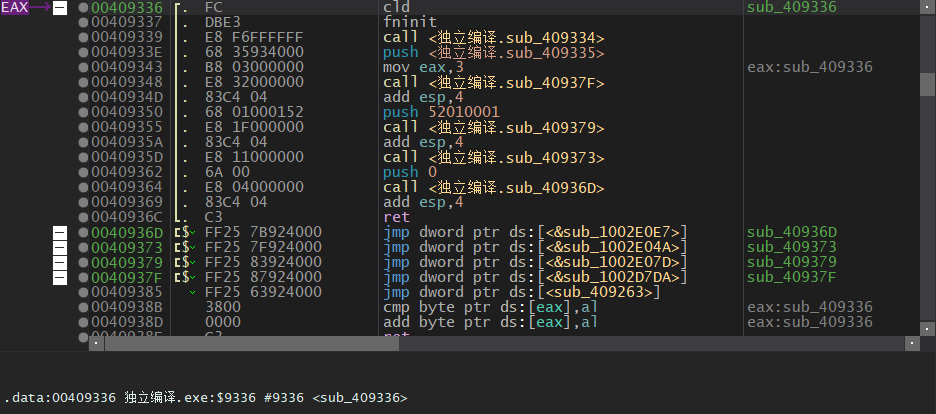Click the horizontal scrollbar left arrow
This screenshot has height=414, width=936.
(97, 344)
